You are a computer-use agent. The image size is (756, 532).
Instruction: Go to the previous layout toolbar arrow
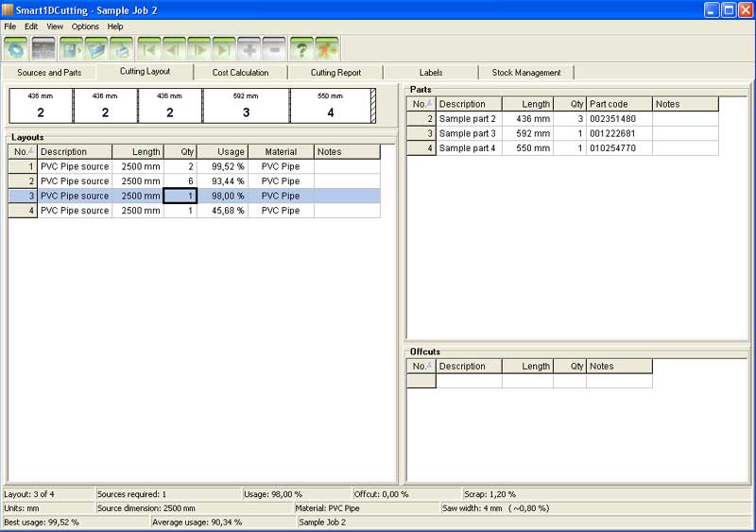(174, 49)
